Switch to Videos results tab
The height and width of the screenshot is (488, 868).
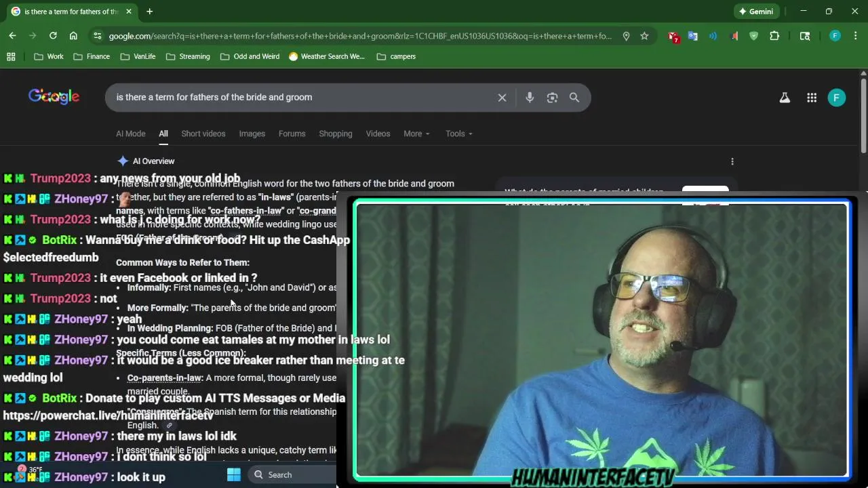click(378, 134)
